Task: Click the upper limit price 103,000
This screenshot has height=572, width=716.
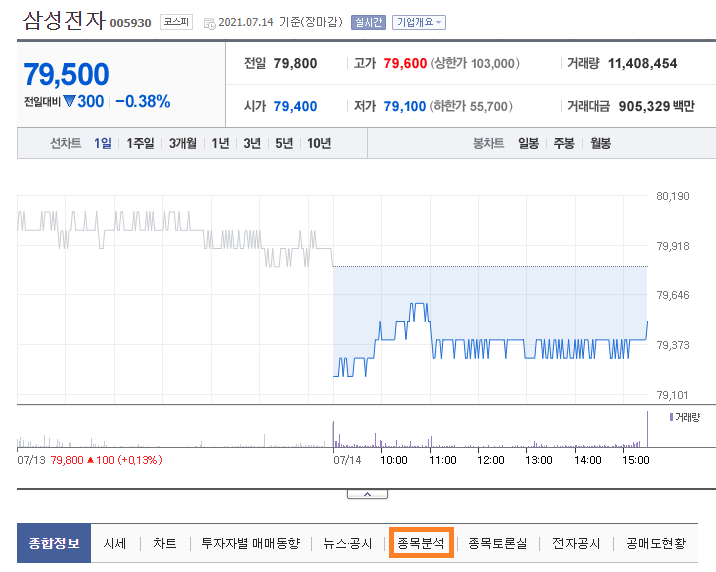Action: 492,63
